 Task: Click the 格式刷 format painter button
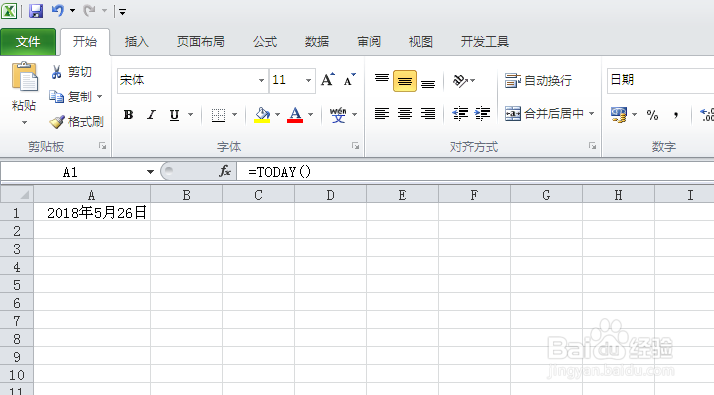[x=76, y=122]
